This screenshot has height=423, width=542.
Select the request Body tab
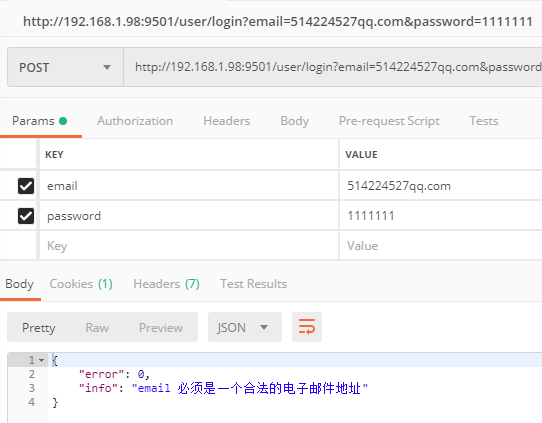tap(295, 121)
